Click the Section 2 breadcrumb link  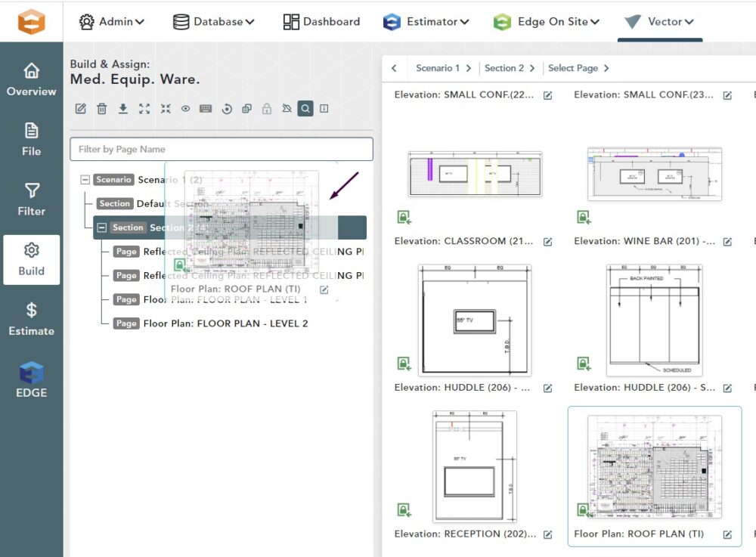[503, 68]
